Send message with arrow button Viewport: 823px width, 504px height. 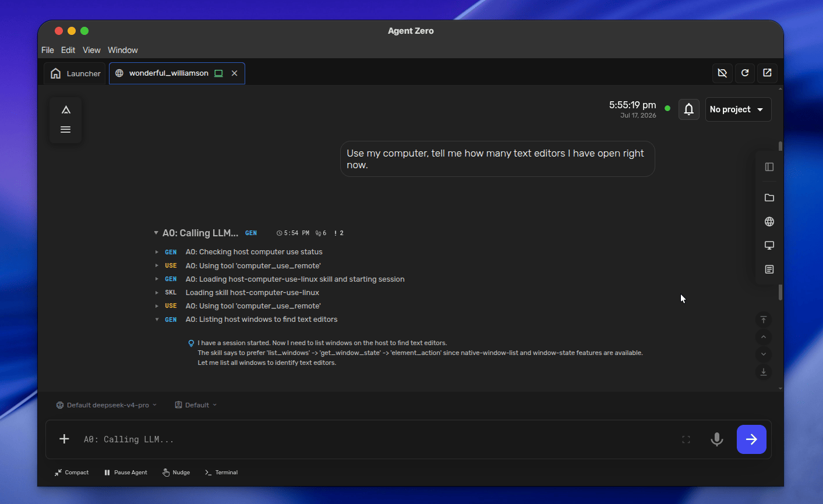[x=751, y=439]
